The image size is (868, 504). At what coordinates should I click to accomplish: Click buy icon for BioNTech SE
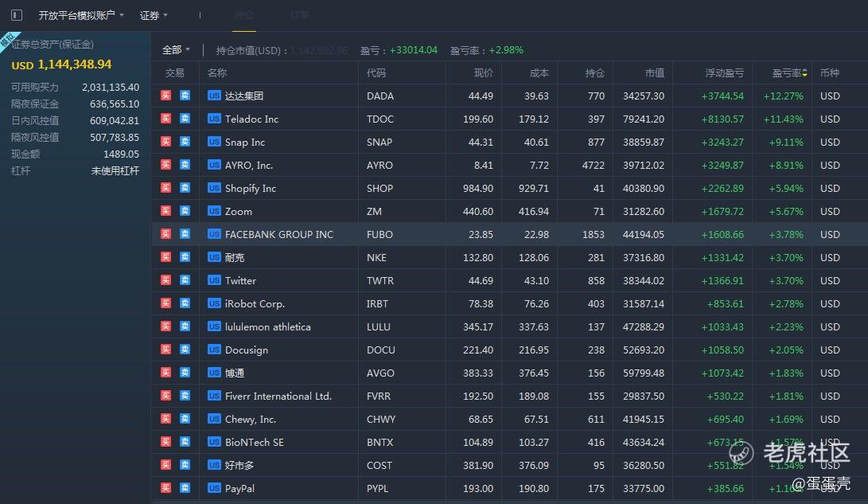[166, 441]
